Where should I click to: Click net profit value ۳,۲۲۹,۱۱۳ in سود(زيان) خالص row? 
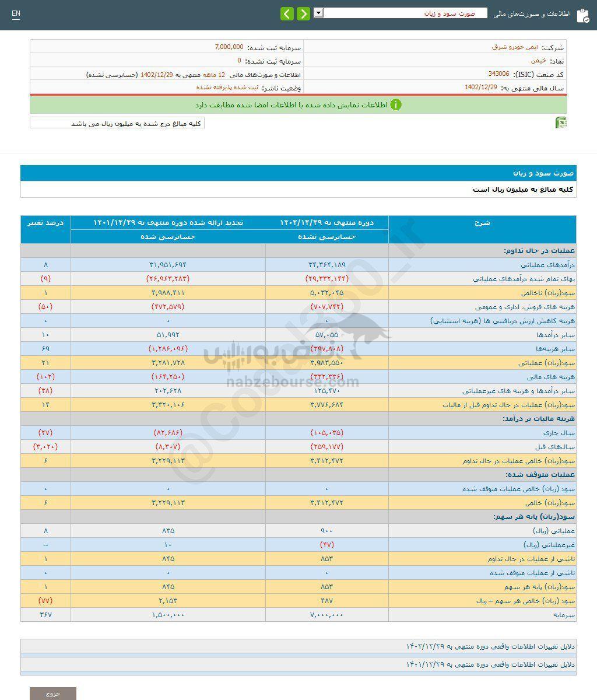(x=168, y=503)
